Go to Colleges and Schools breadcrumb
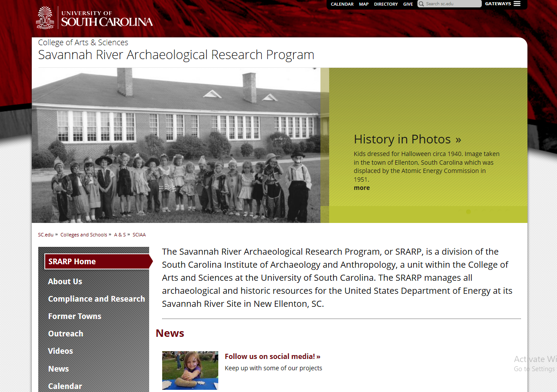557x392 pixels. 83,235
